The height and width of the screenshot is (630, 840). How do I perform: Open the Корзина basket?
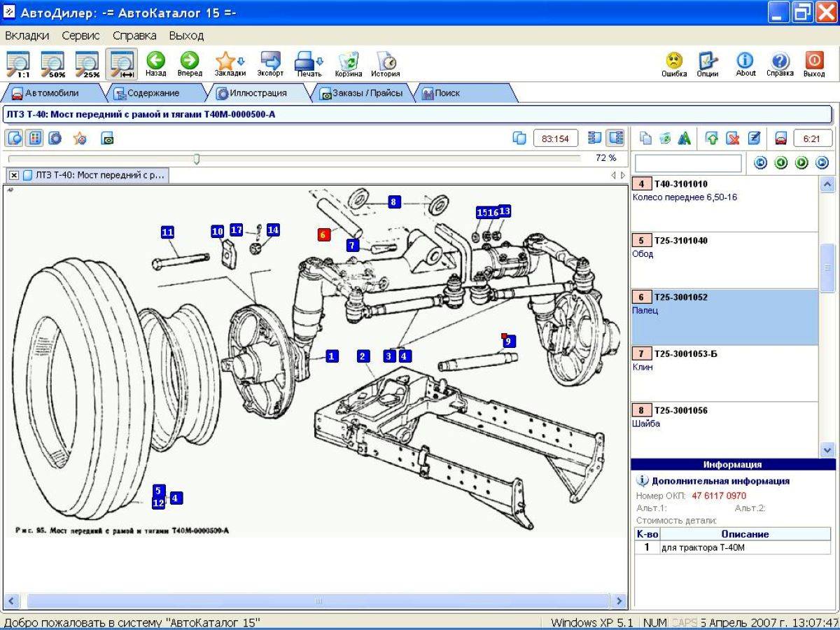(348, 63)
